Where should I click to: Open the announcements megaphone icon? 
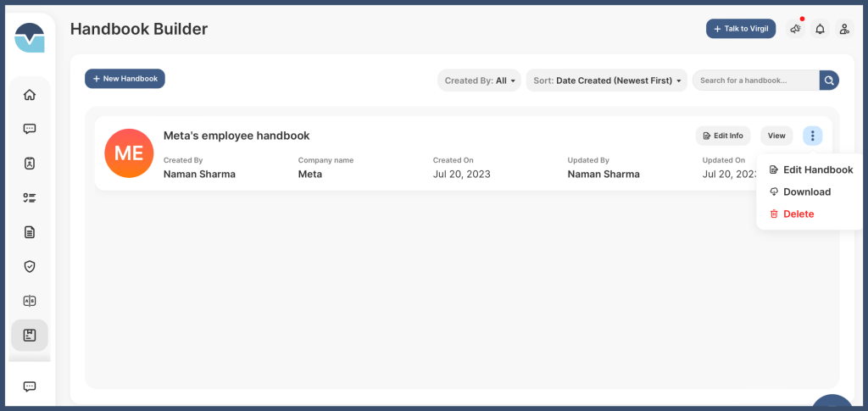[795, 30]
